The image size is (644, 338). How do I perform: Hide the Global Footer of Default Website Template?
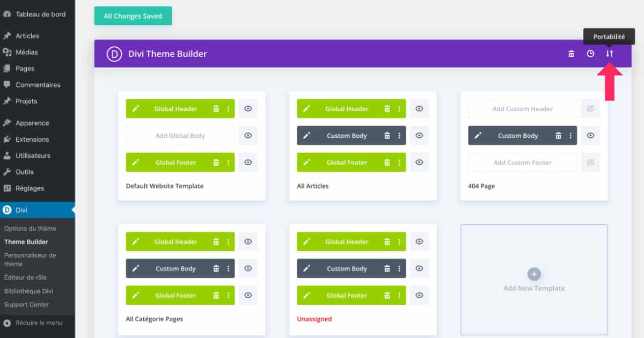[x=248, y=163]
